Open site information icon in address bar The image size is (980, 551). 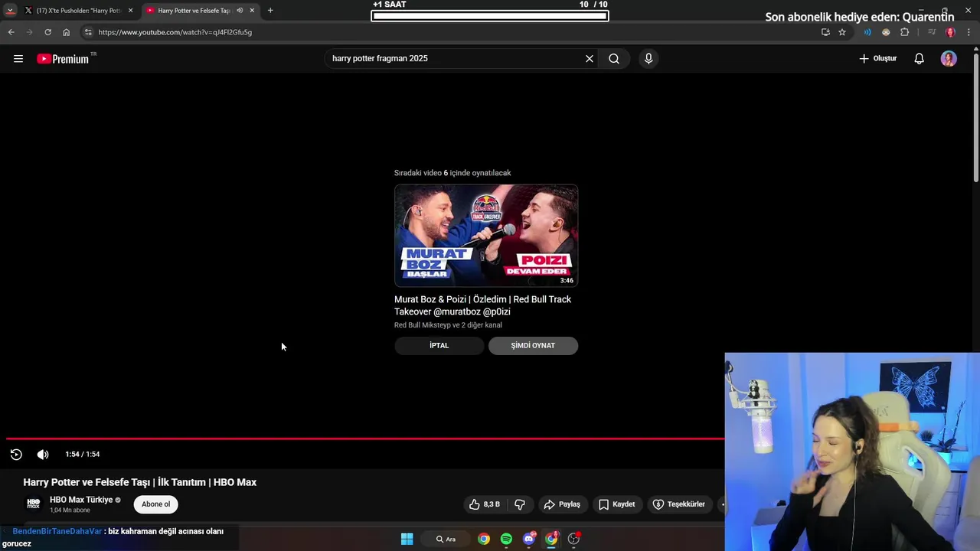click(88, 32)
